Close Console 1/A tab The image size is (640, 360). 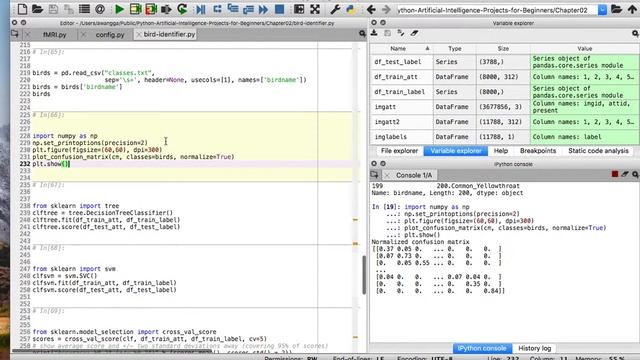coord(387,175)
